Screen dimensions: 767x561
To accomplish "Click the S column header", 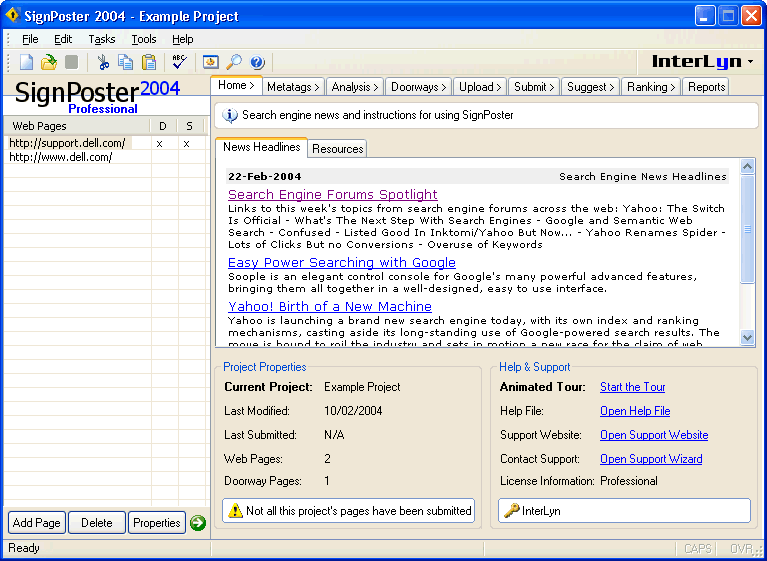I will tap(189, 126).
